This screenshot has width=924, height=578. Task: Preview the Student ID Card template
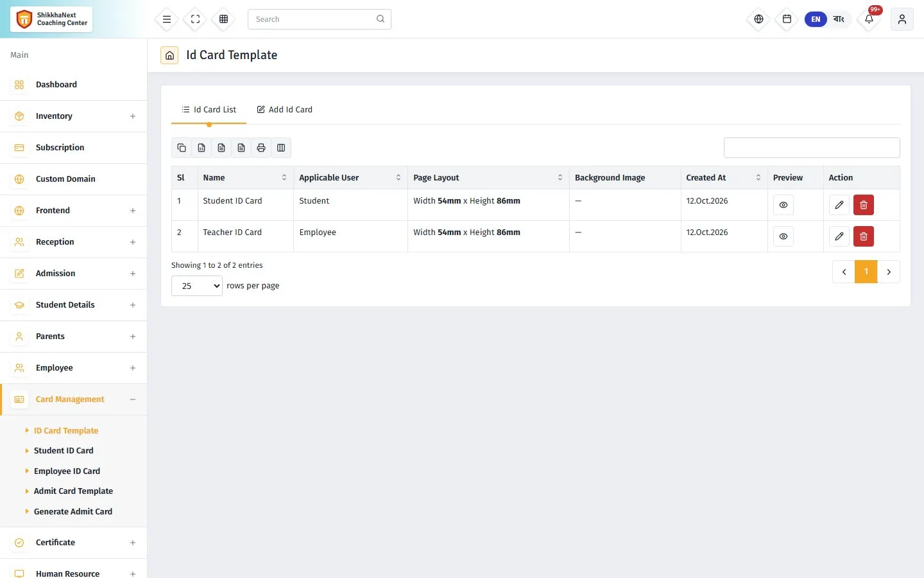(x=783, y=205)
